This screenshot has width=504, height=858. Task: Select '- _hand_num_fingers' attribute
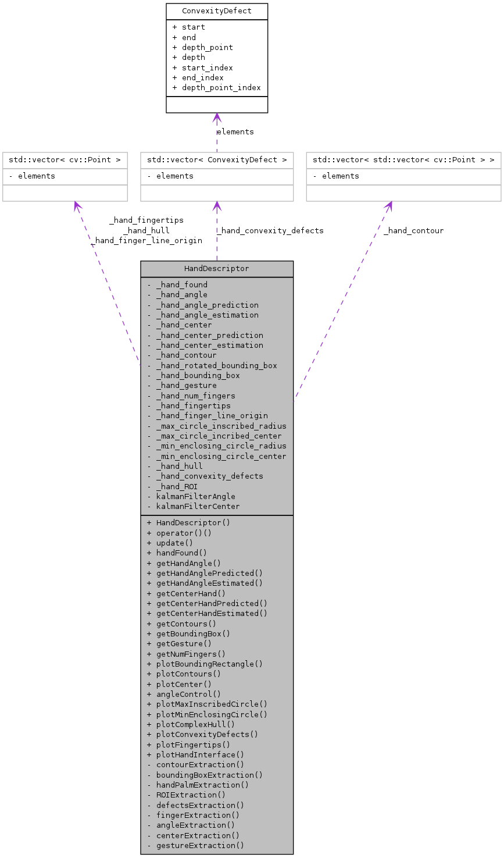point(191,396)
